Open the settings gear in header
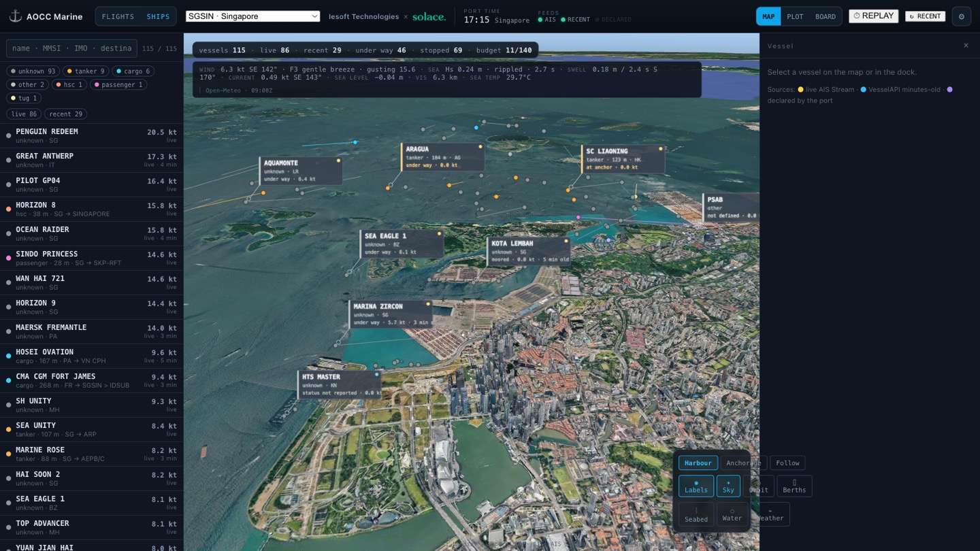This screenshot has width=980, height=551. click(961, 16)
